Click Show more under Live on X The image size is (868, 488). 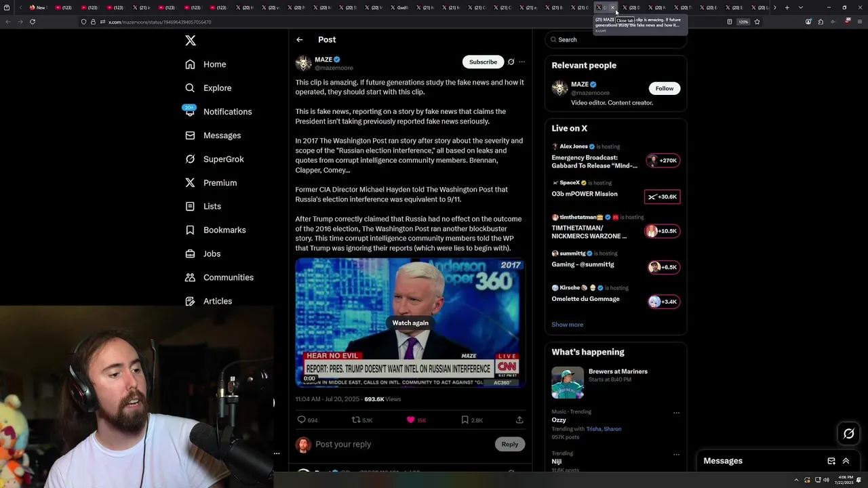coord(568,325)
